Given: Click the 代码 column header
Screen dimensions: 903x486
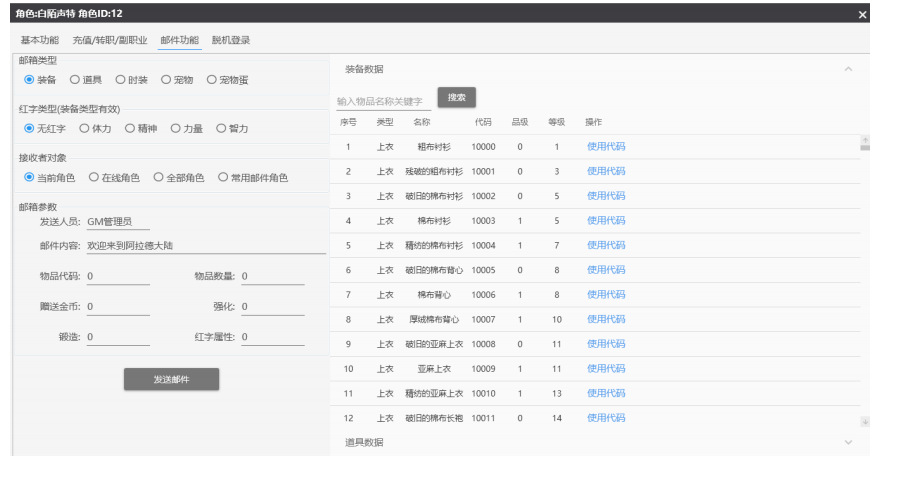Looking at the screenshot, I should [x=483, y=122].
